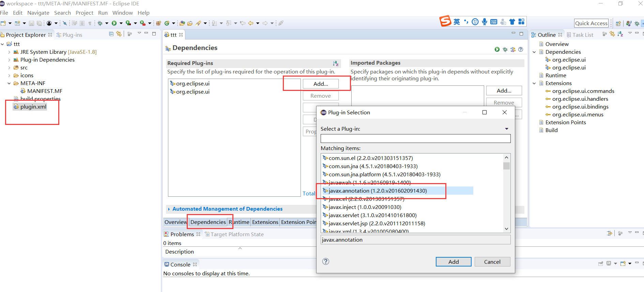Switch to the Runtime tab
This screenshot has width=644, height=292.
(x=239, y=222)
